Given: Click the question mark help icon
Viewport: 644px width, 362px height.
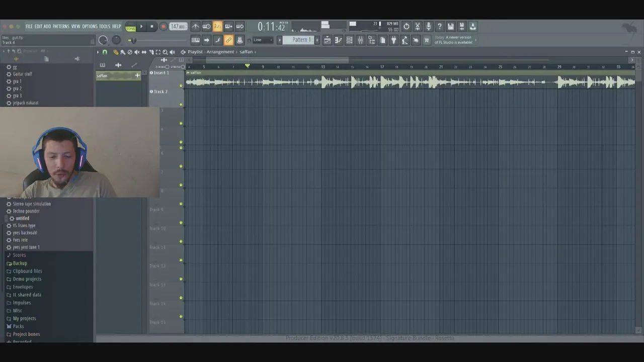Looking at the screenshot, I should (x=440, y=27).
